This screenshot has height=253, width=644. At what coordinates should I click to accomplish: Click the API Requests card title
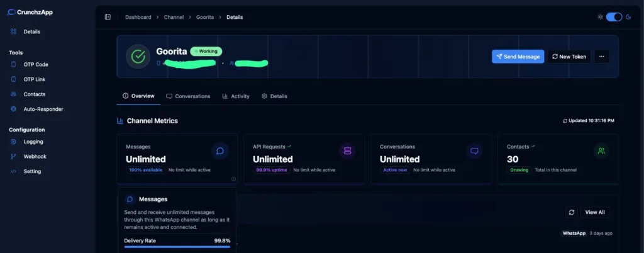tap(269, 147)
